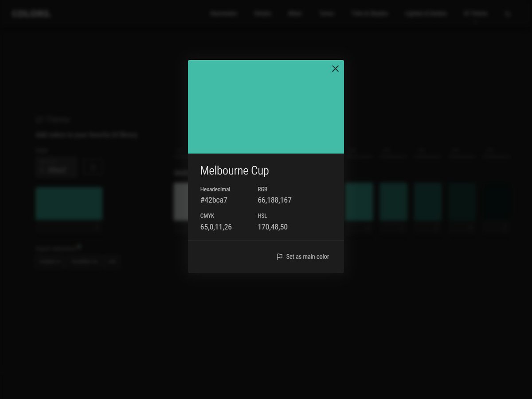
Task: Select the hex value #42bca7
Action: point(214,200)
